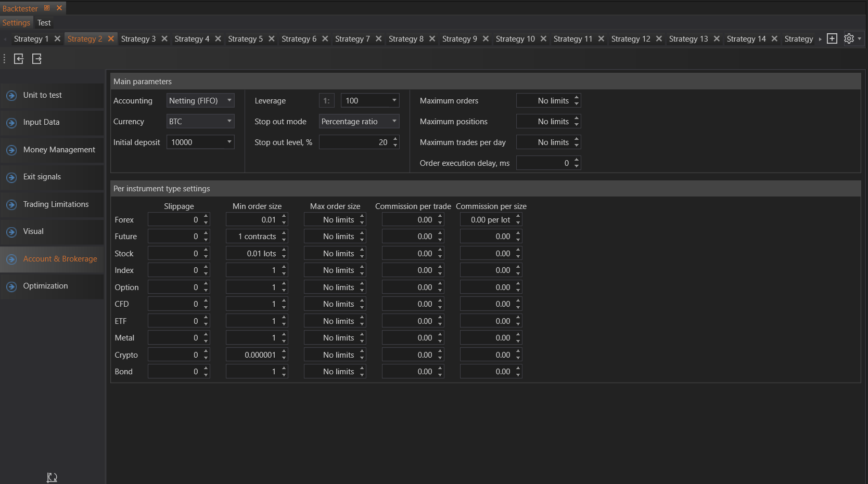Open the gear settings menu for strategy tabs
868x484 pixels.
849,39
